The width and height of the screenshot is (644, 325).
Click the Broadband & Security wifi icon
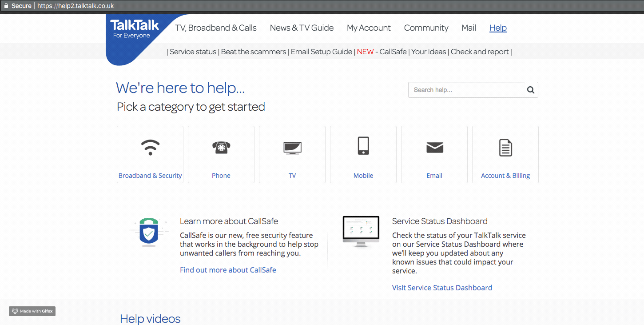click(150, 147)
